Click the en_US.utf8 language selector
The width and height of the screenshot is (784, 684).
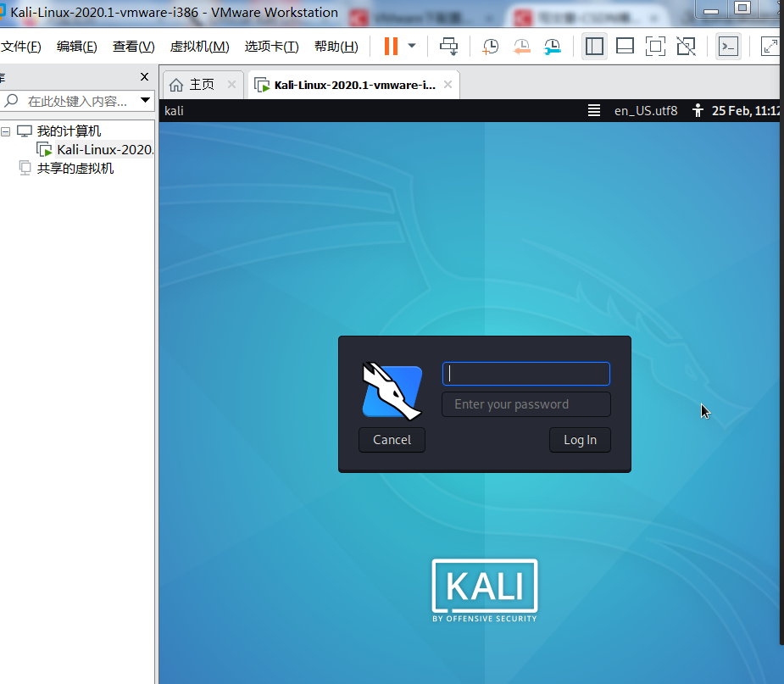point(646,110)
